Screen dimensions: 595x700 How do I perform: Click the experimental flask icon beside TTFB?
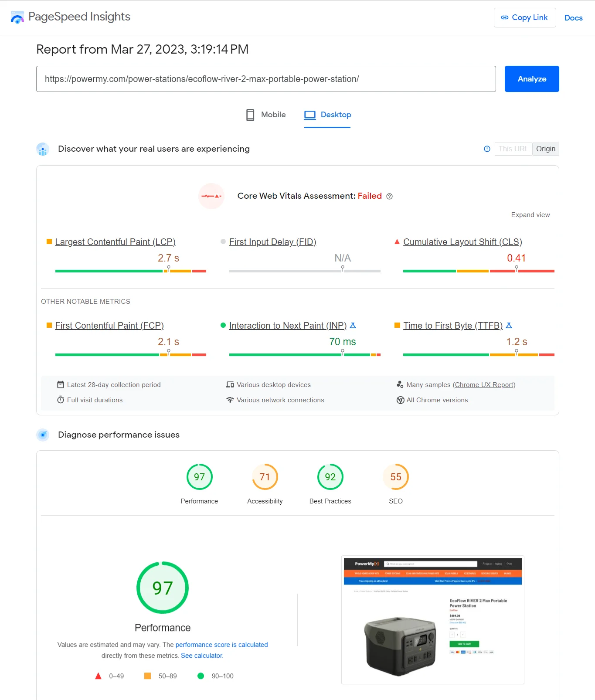coord(509,326)
